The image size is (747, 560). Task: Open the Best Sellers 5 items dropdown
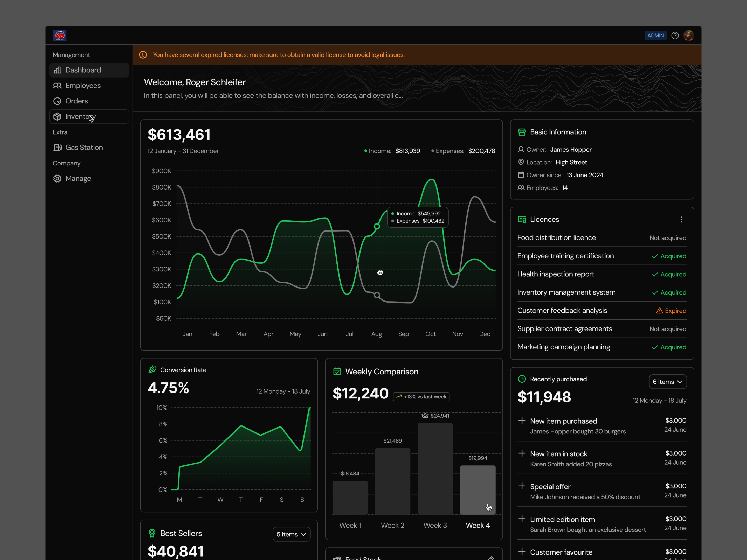pos(292,534)
